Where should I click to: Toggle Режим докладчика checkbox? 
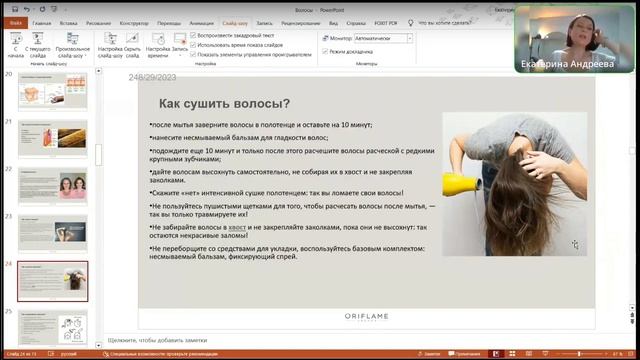click(x=325, y=51)
